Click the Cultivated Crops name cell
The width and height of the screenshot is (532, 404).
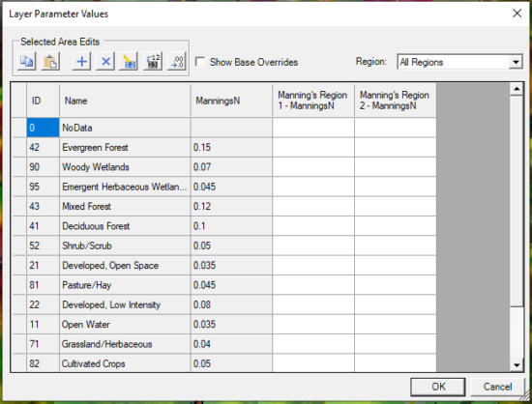click(x=125, y=363)
